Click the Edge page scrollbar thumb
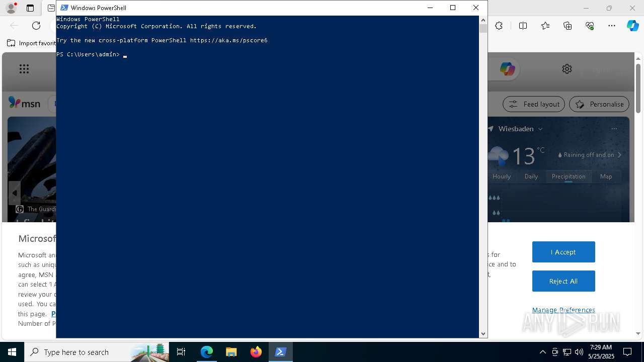The height and width of the screenshot is (362, 644). tap(638, 88)
